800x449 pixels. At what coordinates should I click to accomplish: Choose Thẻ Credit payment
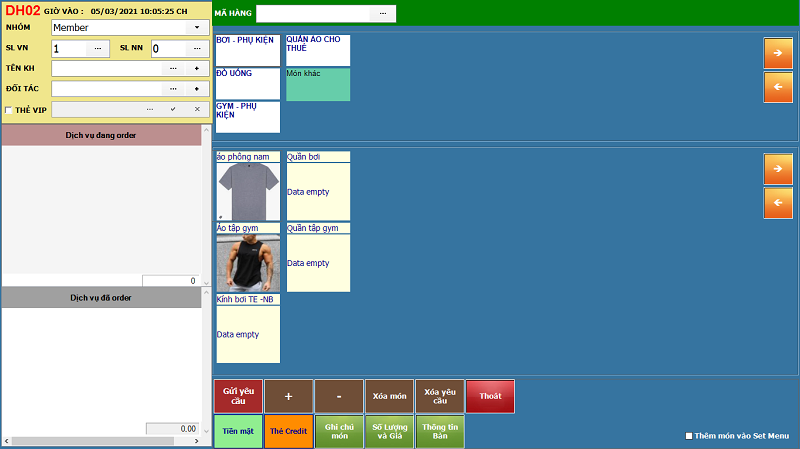(x=288, y=432)
